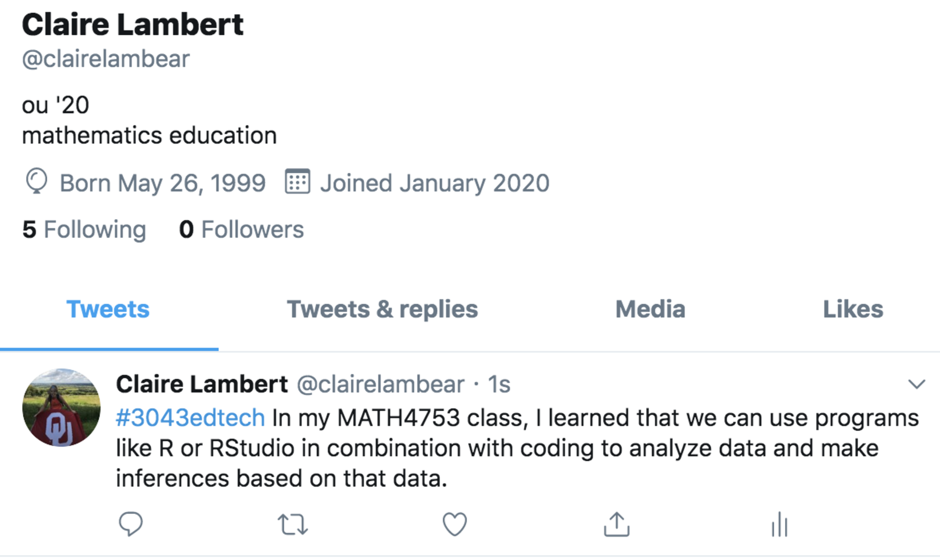The image size is (940, 560).
Task: Like the tweet with the heart icon
Action: 454,524
